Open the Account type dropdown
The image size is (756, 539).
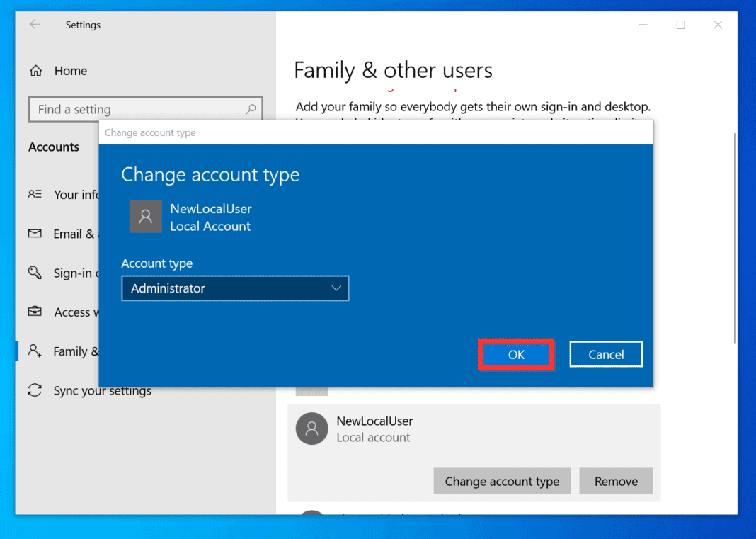click(235, 288)
